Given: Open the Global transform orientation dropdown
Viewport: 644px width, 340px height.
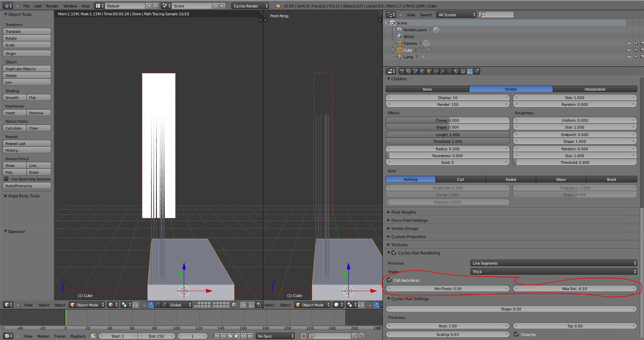Looking at the screenshot, I should pos(180,305).
